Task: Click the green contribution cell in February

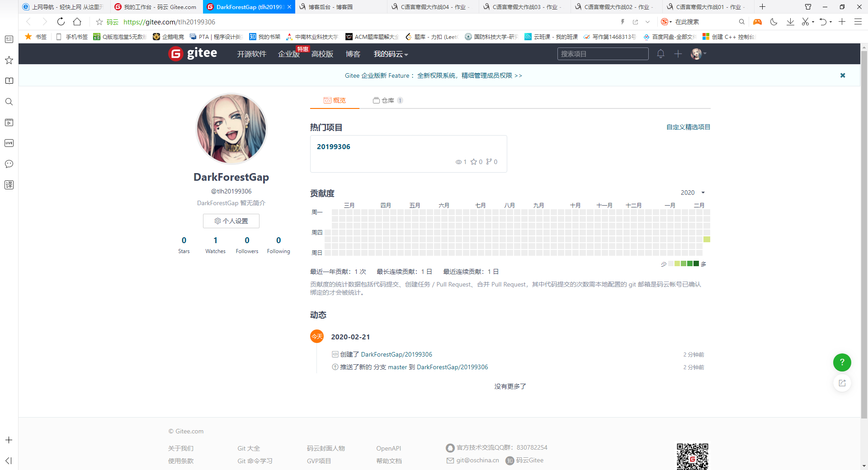Action: [707, 240]
